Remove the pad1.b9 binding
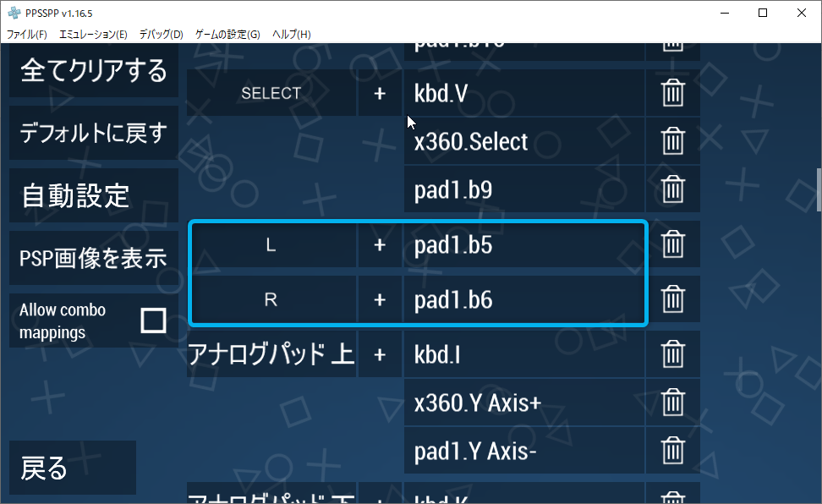The height and width of the screenshot is (504, 822). click(x=672, y=189)
